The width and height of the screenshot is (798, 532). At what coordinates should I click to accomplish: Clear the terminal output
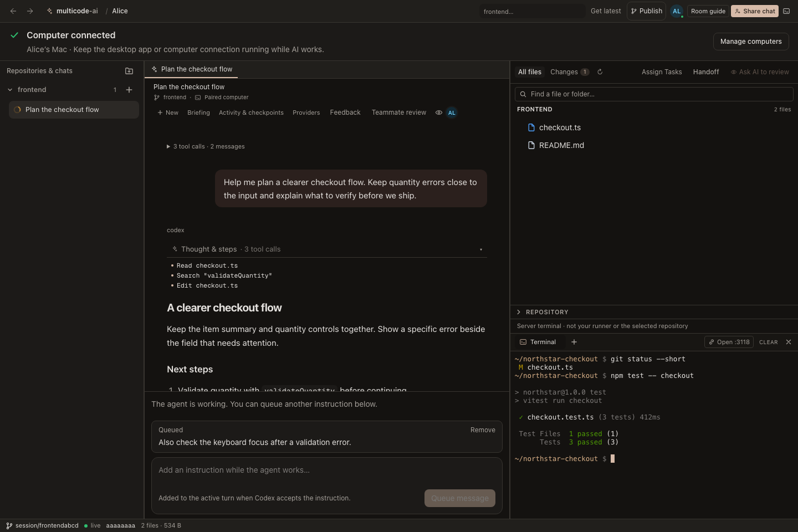tap(768, 342)
